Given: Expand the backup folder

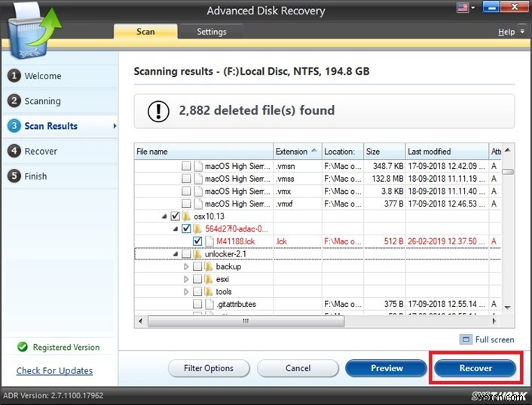Looking at the screenshot, I should point(186,266).
